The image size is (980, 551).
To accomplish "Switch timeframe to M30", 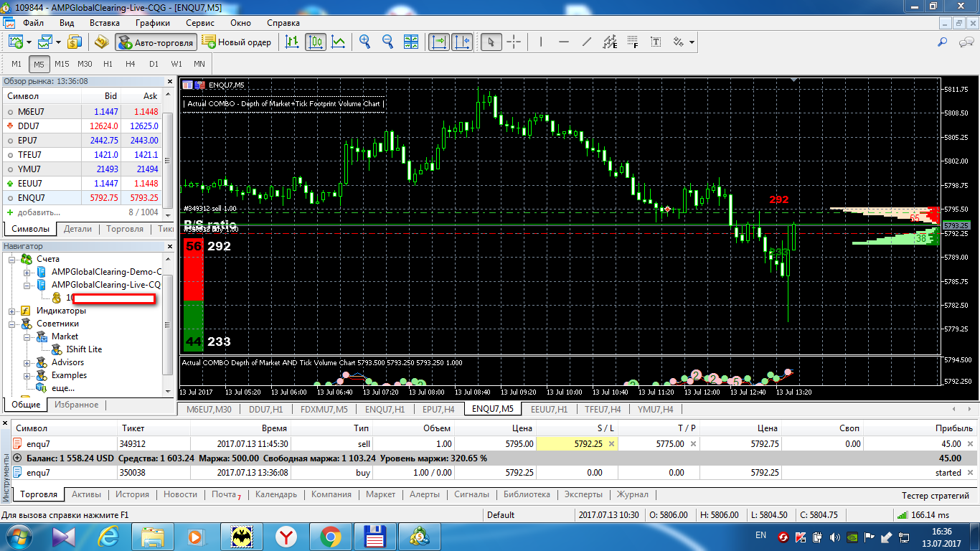I will (x=85, y=64).
